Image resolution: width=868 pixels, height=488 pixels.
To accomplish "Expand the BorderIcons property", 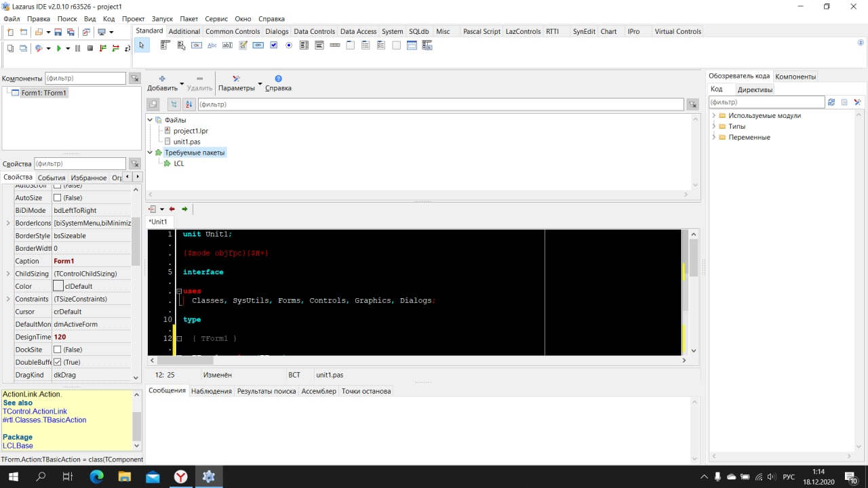I will pos(8,223).
